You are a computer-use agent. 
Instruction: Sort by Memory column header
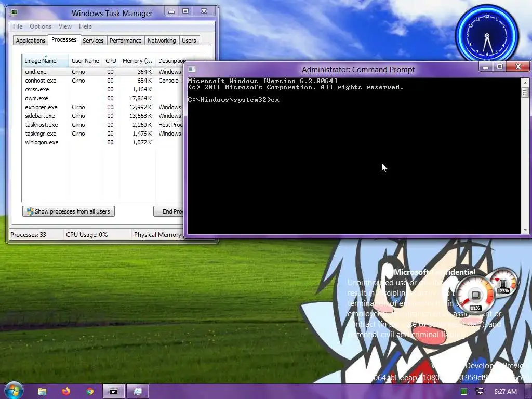[137, 61]
